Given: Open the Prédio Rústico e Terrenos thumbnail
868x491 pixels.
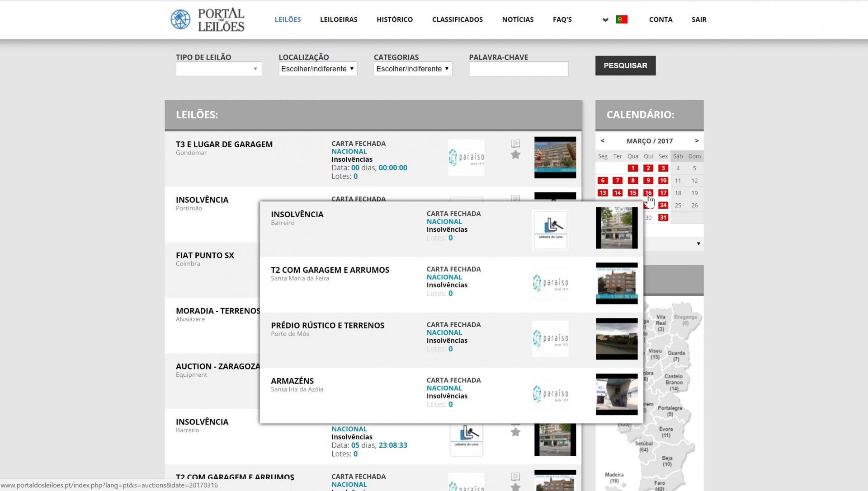Looking at the screenshot, I should click(617, 339).
